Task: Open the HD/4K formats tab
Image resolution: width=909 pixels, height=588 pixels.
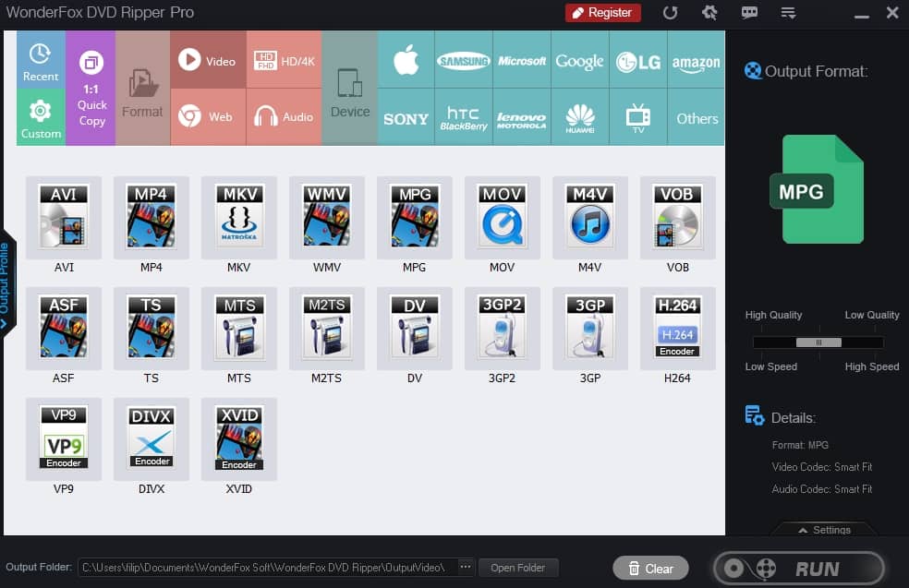Action: (x=285, y=60)
